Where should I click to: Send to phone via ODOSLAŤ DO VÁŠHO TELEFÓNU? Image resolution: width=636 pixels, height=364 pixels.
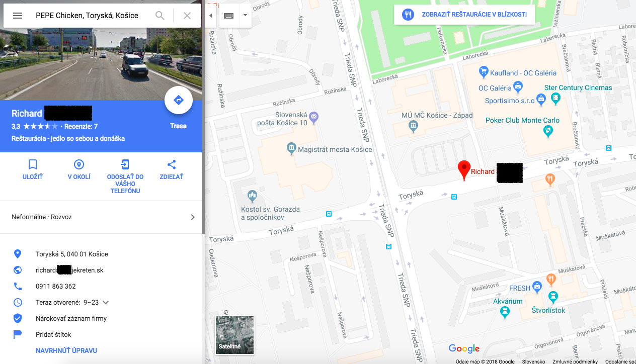click(125, 177)
